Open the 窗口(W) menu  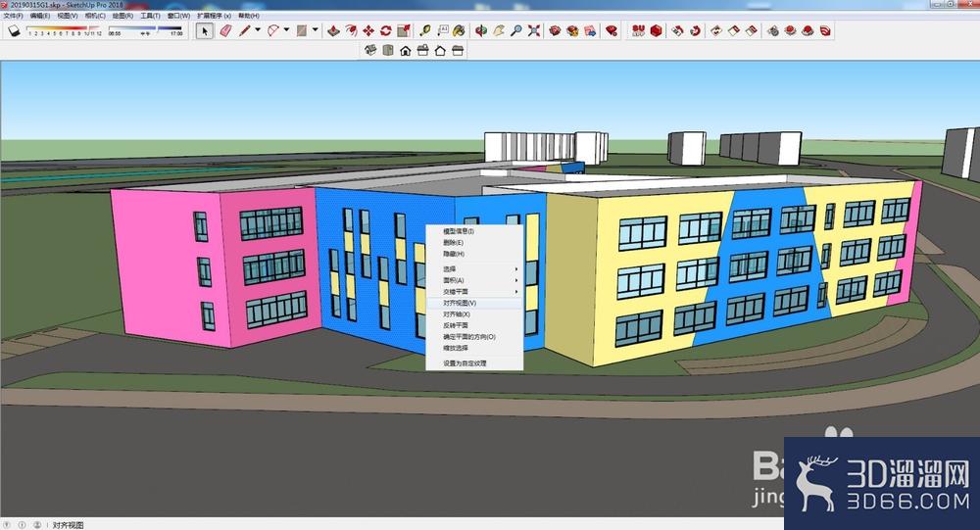point(178,16)
